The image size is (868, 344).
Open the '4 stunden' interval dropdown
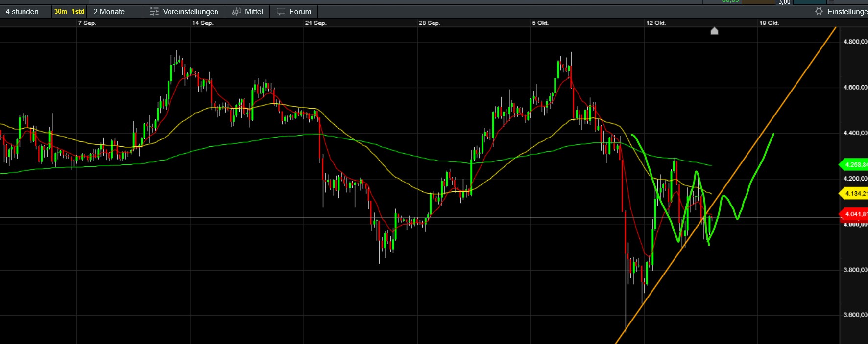pyautogui.click(x=22, y=11)
